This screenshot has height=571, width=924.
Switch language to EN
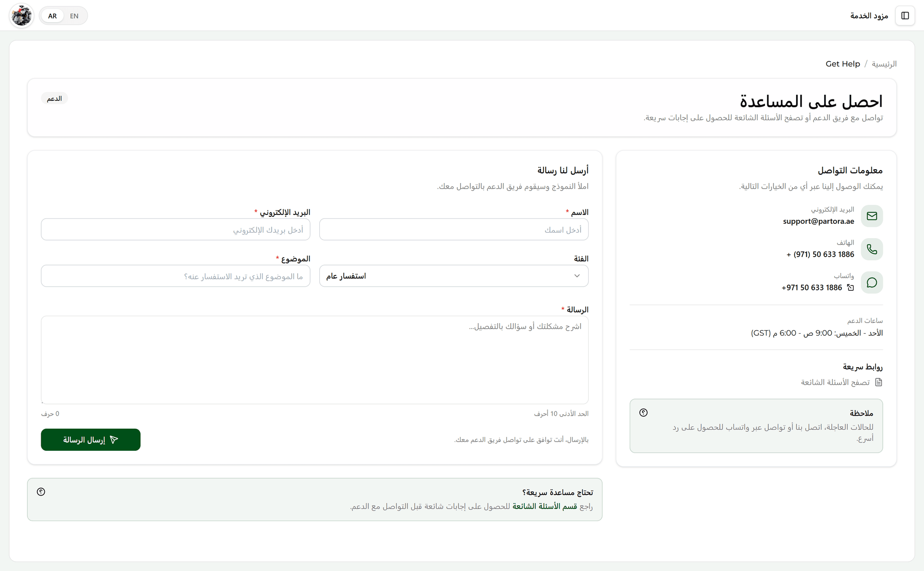tap(74, 16)
